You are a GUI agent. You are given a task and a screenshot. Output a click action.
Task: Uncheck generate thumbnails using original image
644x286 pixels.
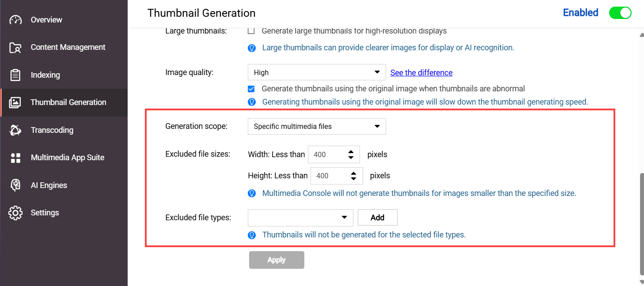pos(251,89)
